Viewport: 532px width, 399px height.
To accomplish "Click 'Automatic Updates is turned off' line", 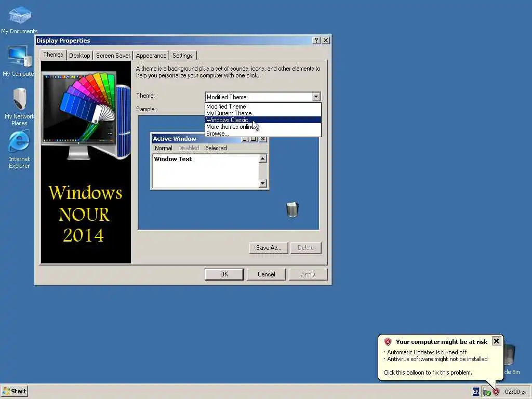I will pos(427,352).
